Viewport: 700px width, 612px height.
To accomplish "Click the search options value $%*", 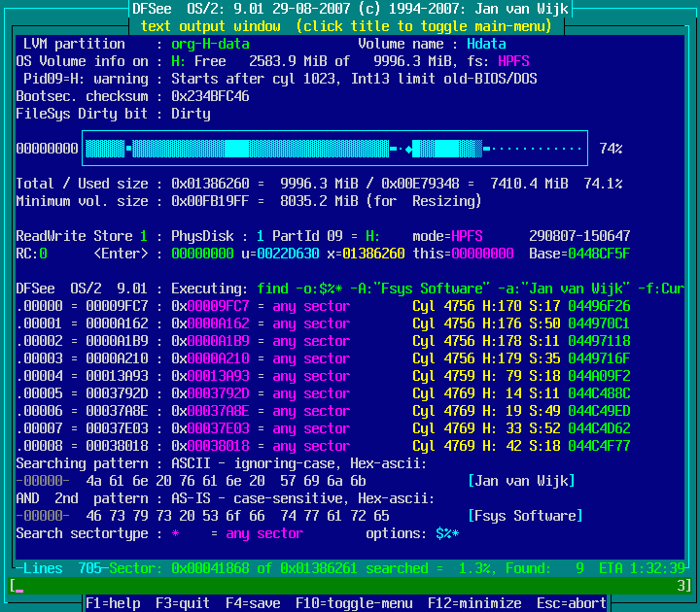I will click(x=447, y=533).
